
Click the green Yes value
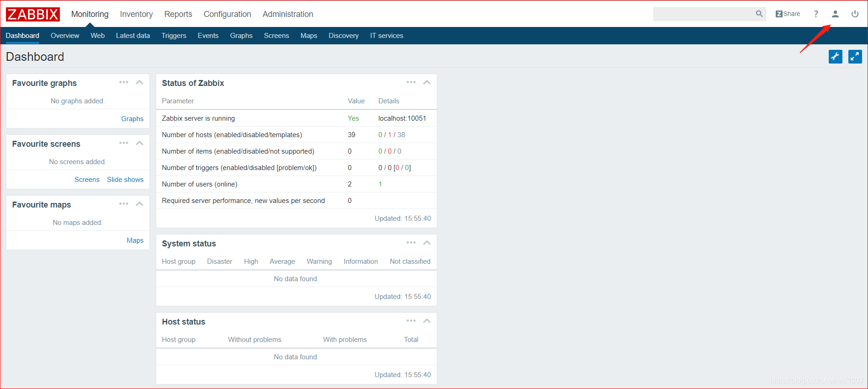[x=353, y=118]
